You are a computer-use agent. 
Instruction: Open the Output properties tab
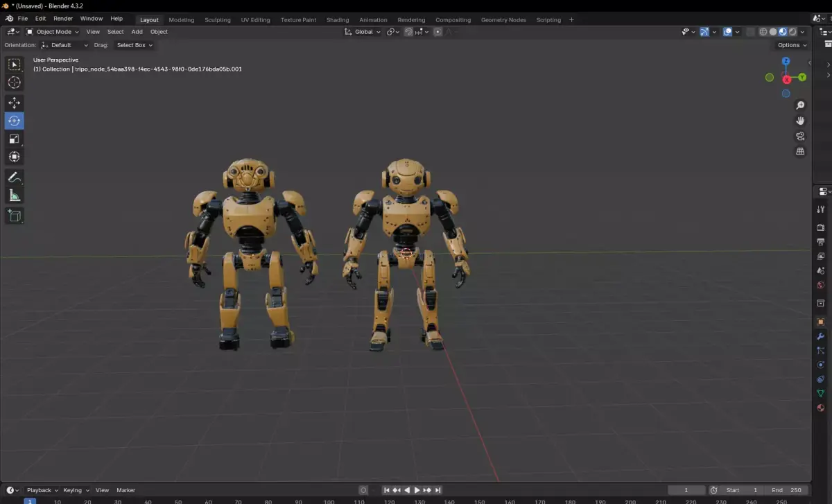click(821, 242)
